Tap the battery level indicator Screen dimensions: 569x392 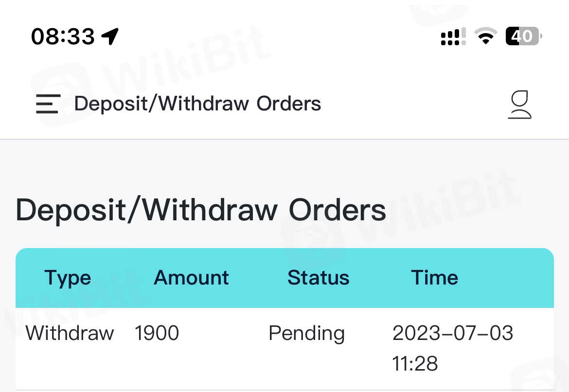523,36
